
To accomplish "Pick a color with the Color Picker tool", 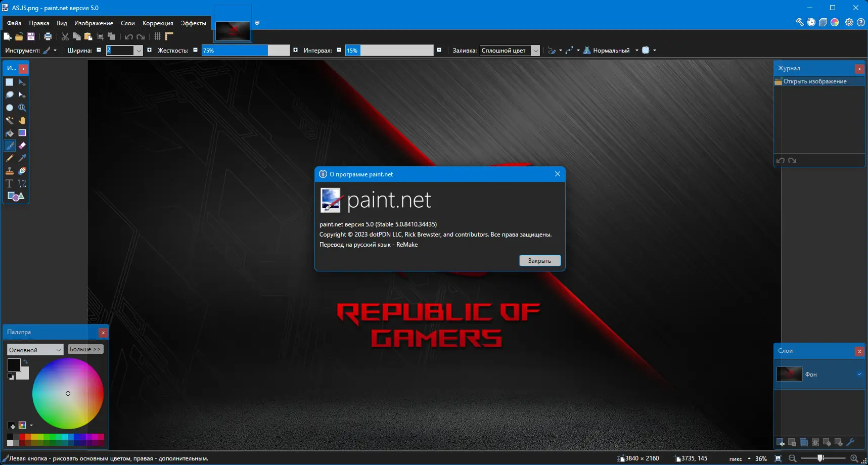I will click(22, 158).
